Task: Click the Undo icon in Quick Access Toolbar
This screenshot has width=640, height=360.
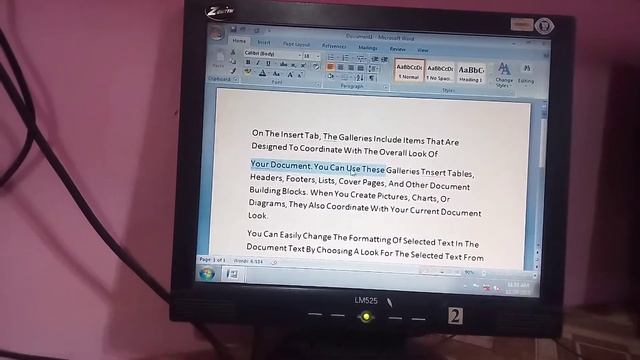Action: (x=242, y=29)
